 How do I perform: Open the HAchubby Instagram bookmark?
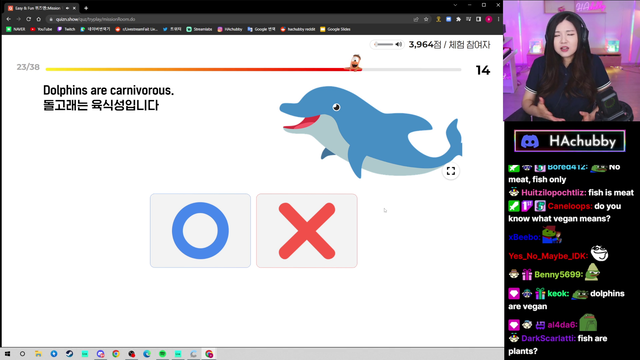230,29
